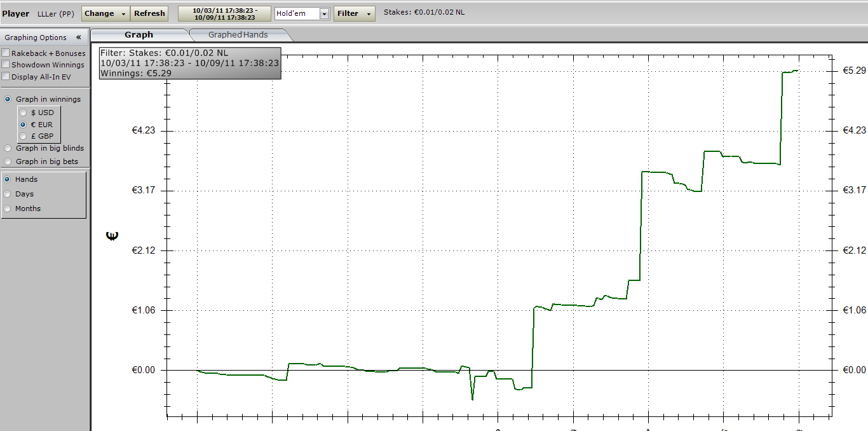Select € EUR currency option
The image size is (868, 431).
pyautogui.click(x=23, y=125)
